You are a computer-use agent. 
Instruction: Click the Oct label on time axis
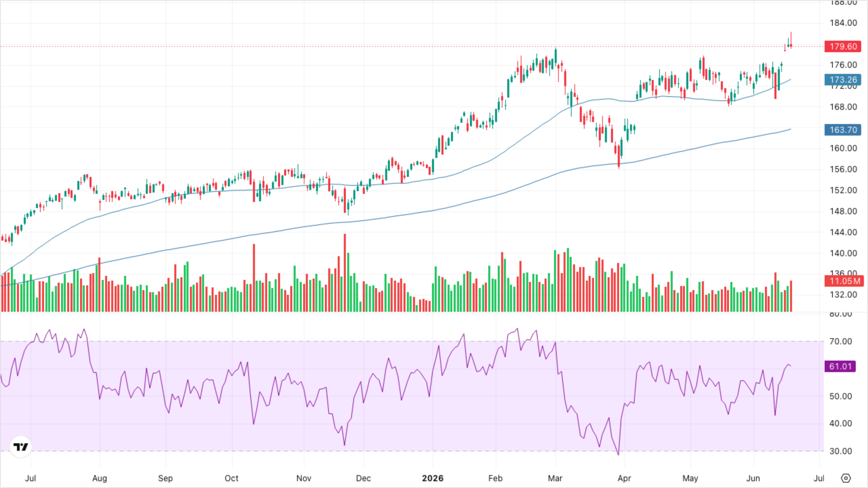click(232, 478)
